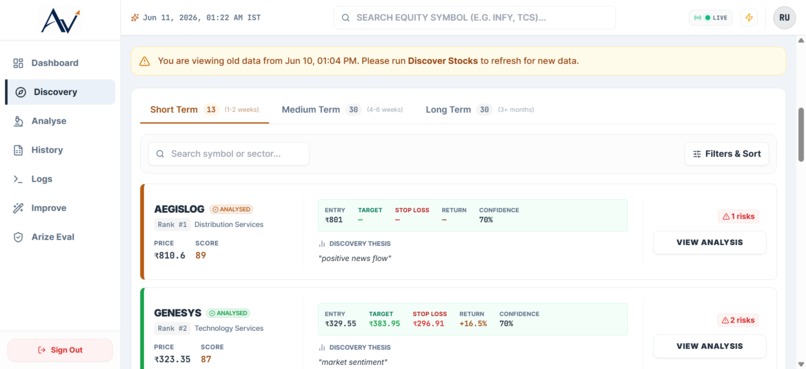Open the Dashboard page

click(60, 63)
